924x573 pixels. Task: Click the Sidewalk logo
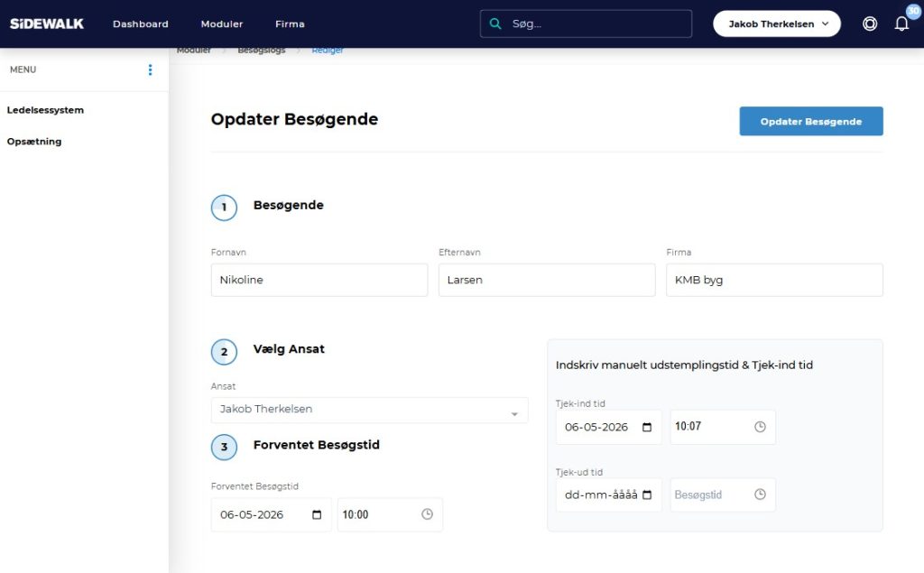point(47,23)
